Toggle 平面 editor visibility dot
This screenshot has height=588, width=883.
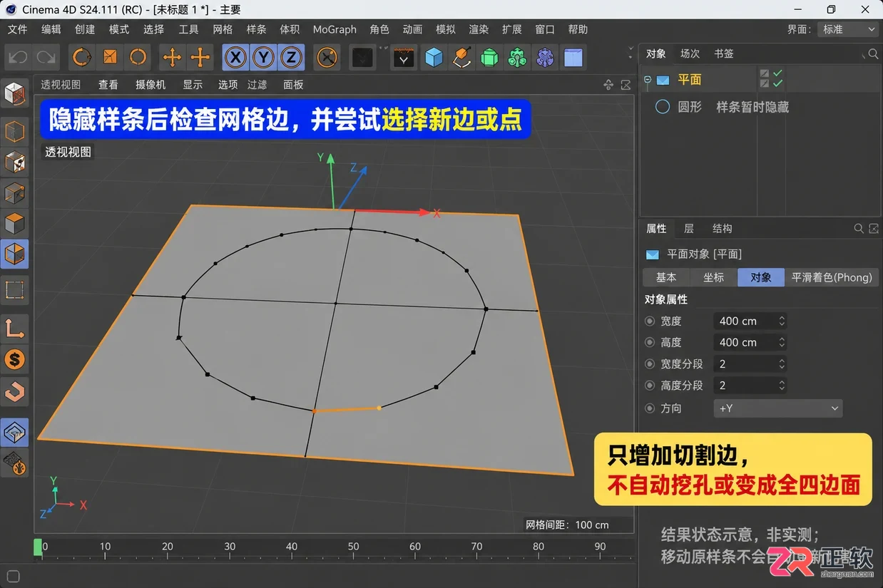tap(764, 73)
